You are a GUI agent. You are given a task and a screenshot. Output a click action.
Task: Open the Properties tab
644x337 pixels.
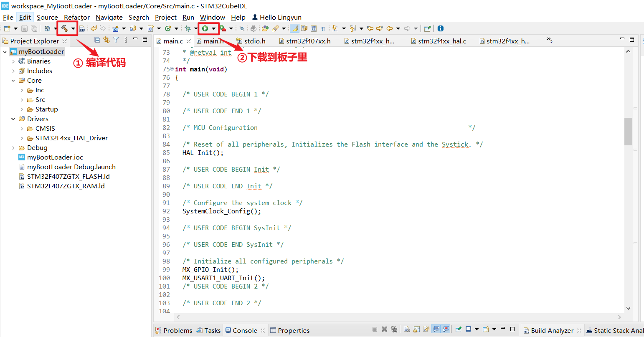coord(290,330)
